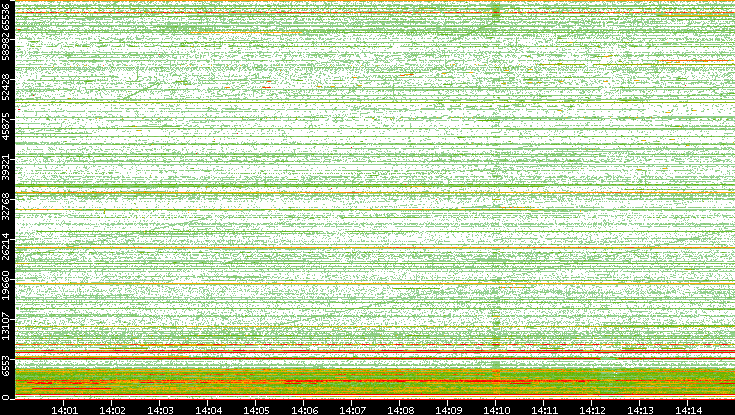735x415 pixels.
Task: Choose the 14:13 time label
Action: [640, 411]
